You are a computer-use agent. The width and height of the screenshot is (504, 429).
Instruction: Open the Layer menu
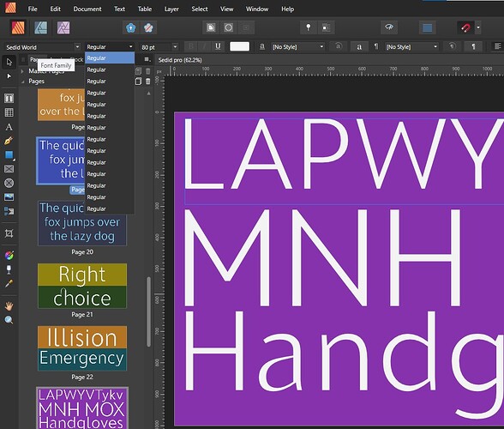(x=171, y=9)
